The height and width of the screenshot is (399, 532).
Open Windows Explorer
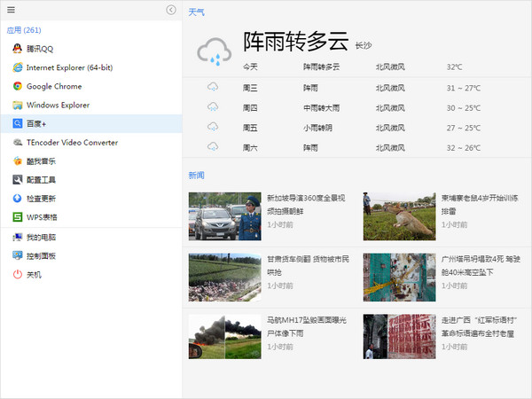click(x=58, y=105)
